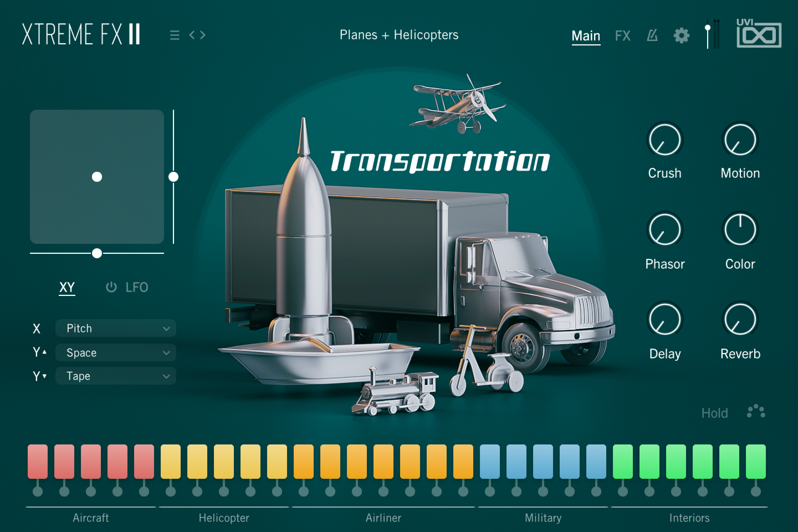Trigger the first red Aircraft pad

[x=38, y=461]
